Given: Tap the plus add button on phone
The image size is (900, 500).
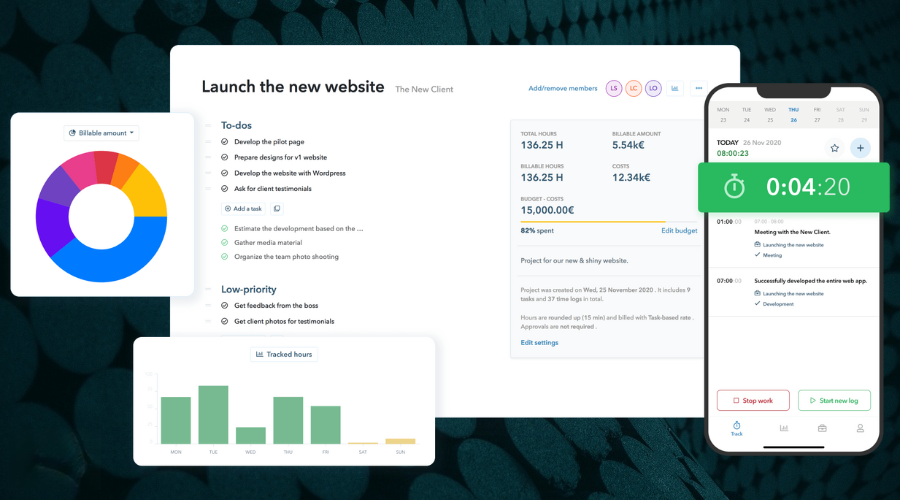Looking at the screenshot, I should [x=860, y=148].
